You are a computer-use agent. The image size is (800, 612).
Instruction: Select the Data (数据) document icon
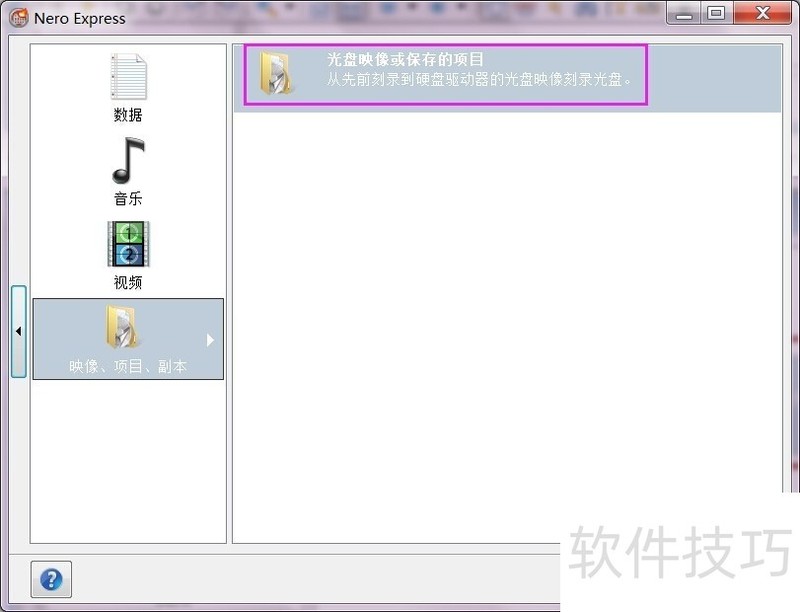[128, 77]
